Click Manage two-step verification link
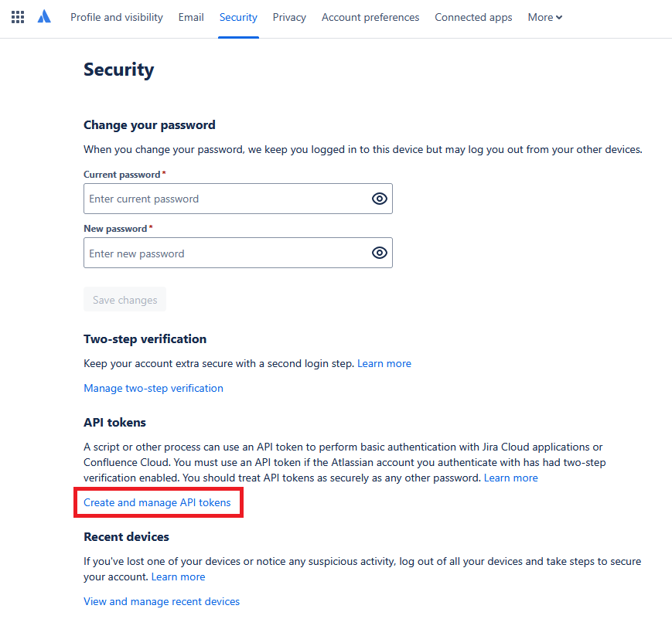The image size is (672, 619). (153, 388)
